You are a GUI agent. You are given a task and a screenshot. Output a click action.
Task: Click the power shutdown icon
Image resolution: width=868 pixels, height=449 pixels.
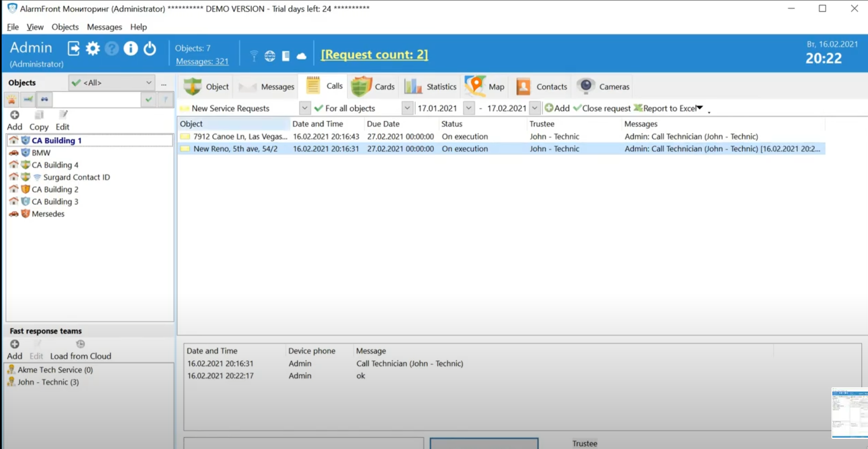click(150, 48)
